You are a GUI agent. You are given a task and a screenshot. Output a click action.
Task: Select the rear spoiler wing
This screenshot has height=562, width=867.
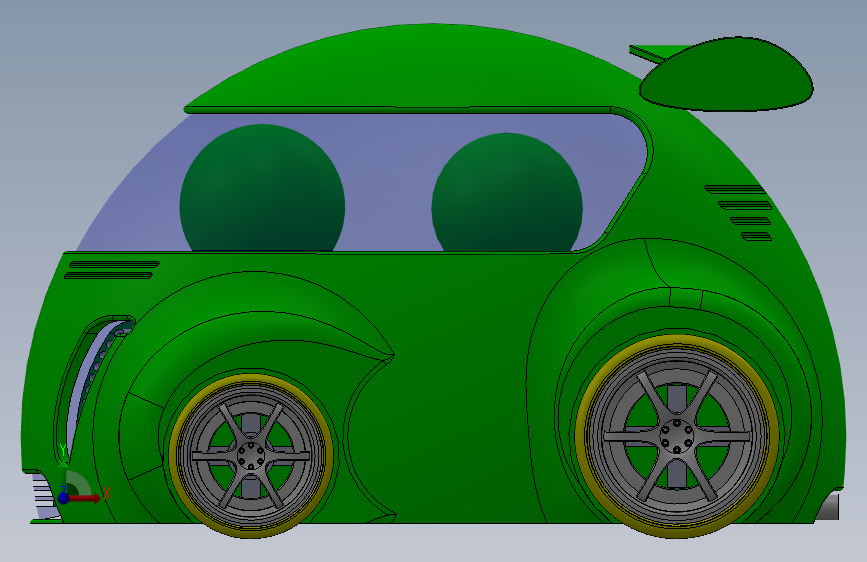[x=727, y=74]
